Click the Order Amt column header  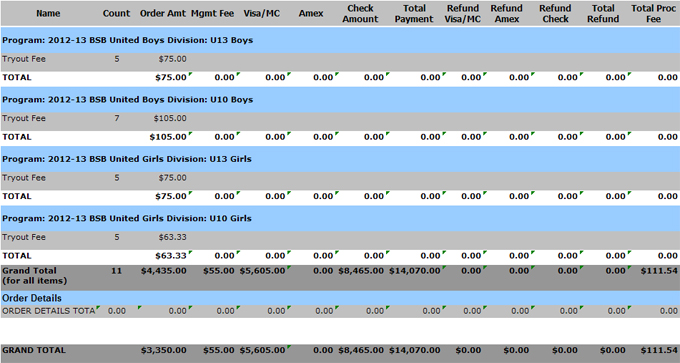163,13
